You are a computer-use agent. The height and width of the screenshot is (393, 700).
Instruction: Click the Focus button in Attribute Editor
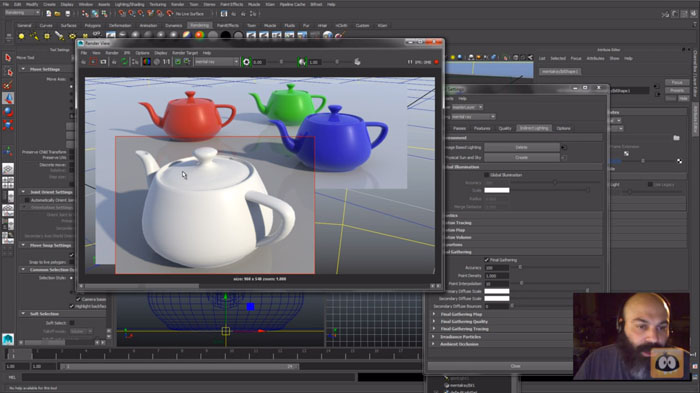click(677, 83)
